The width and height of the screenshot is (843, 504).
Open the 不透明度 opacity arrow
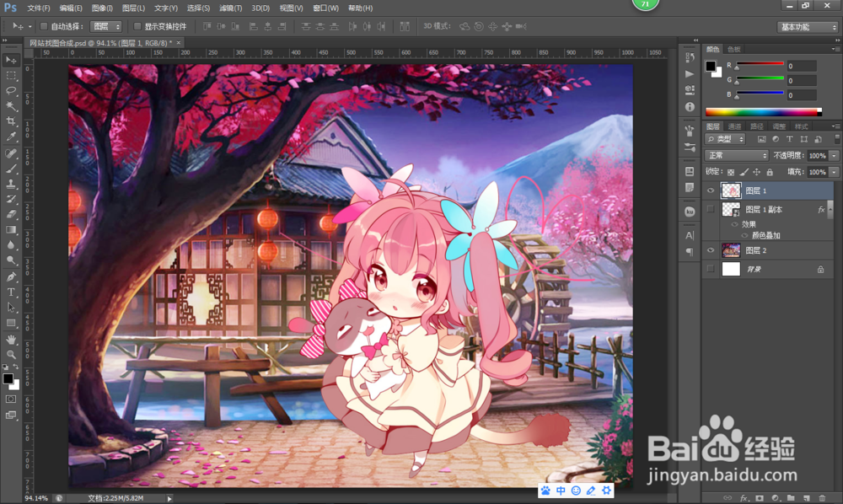point(834,156)
